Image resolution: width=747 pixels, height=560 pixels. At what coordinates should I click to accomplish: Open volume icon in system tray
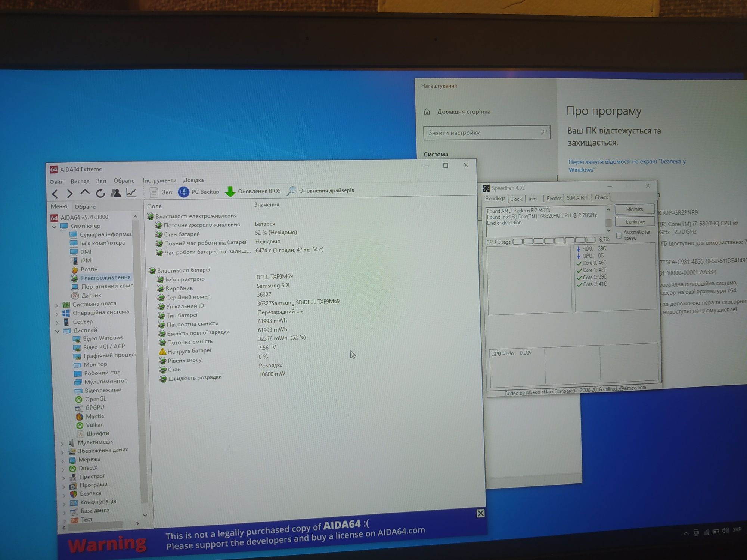click(x=726, y=531)
